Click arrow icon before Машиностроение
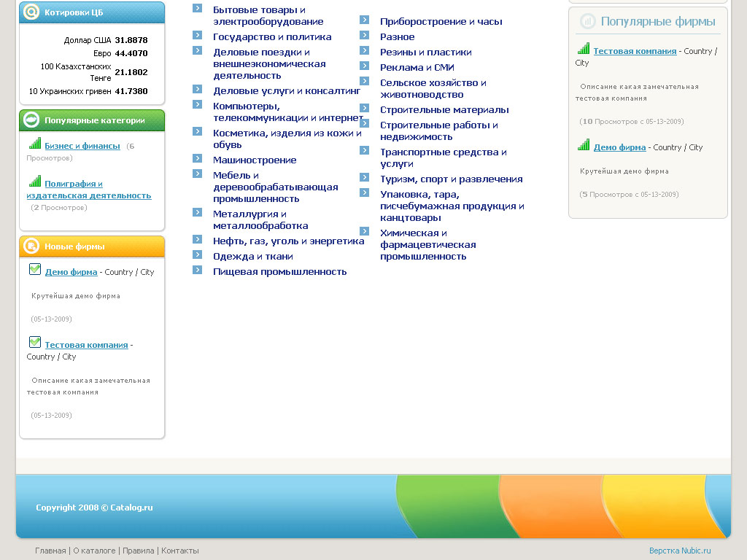The width and height of the screenshot is (747, 560). tap(197, 158)
